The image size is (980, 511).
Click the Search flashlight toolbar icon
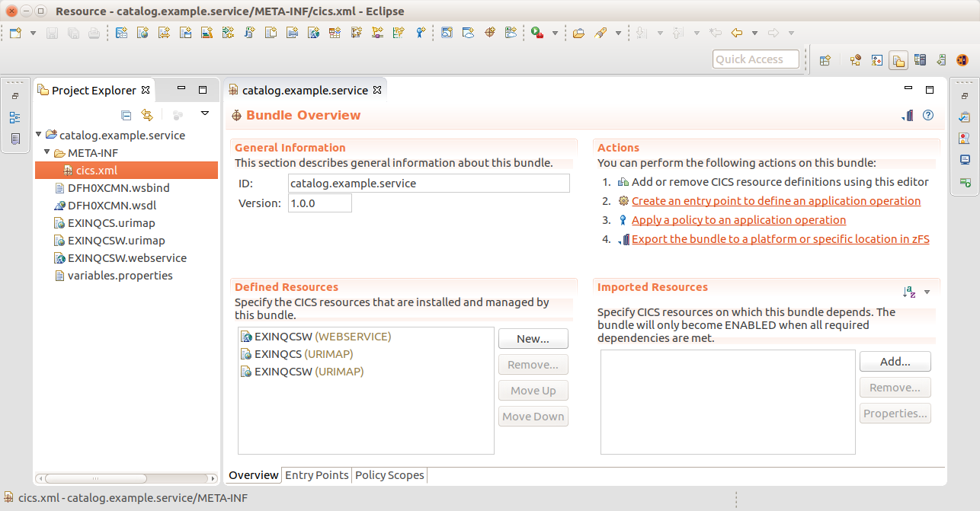tap(600, 33)
